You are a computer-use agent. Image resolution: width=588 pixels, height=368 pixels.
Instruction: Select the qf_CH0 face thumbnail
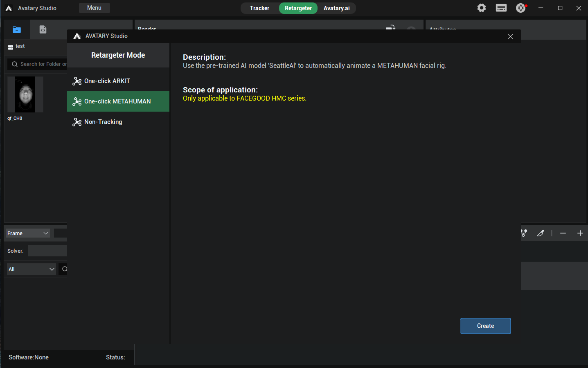[25, 94]
